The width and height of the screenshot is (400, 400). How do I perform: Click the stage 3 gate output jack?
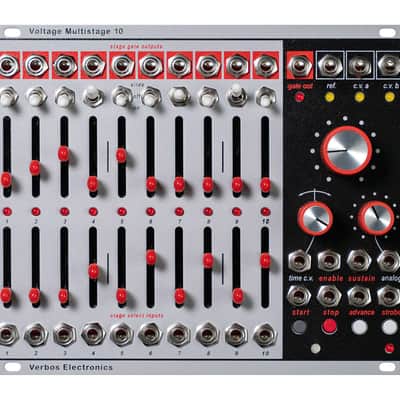64,65
